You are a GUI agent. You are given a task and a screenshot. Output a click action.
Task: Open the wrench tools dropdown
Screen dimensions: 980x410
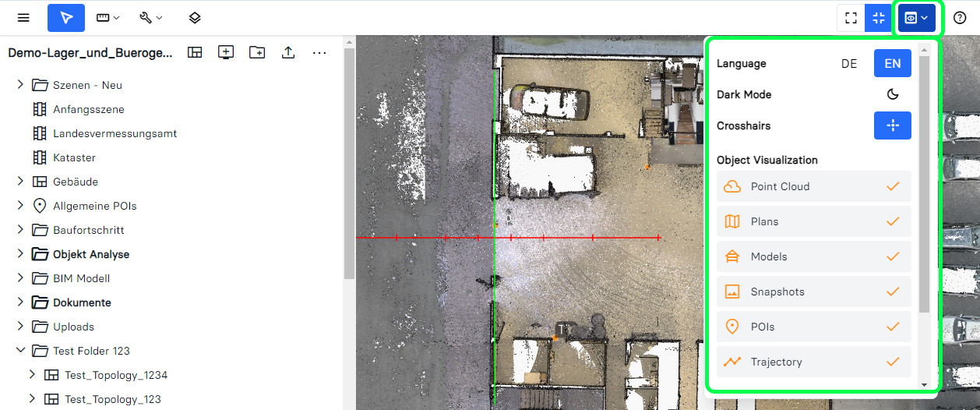150,18
